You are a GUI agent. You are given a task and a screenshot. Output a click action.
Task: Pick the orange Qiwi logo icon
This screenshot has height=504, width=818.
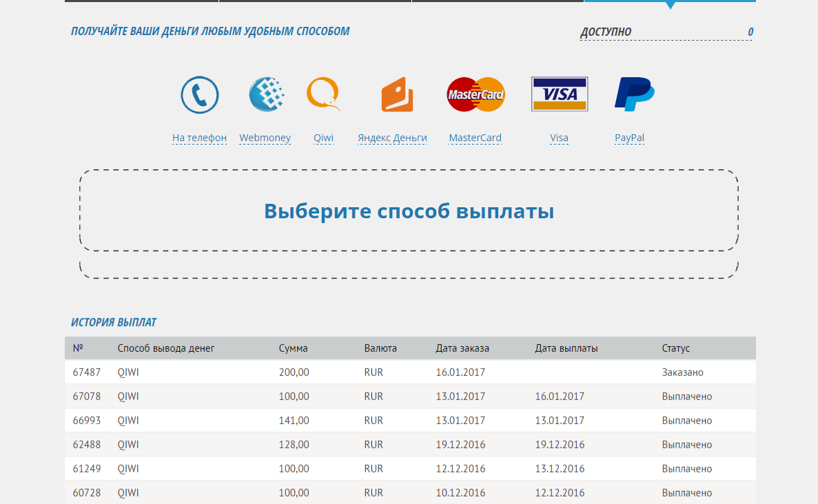[323, 94]
